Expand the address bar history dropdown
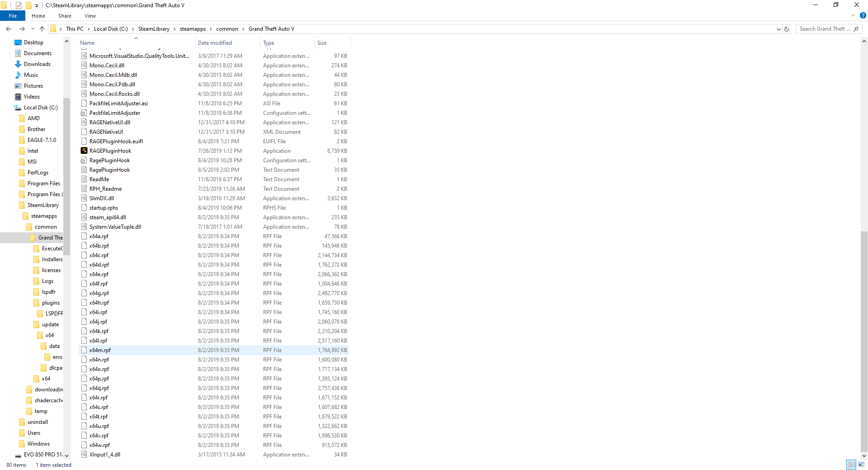This screenshot has width=868, height=470. pos(778,29)
